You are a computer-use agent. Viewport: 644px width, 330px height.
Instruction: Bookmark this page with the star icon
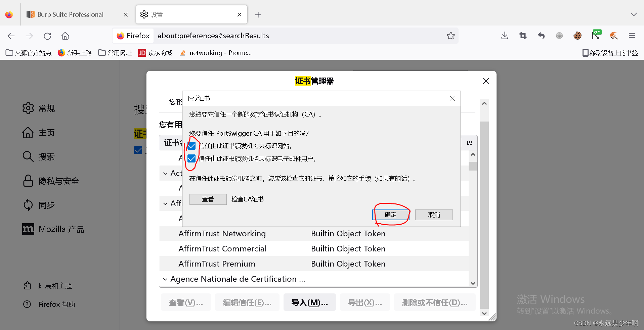(x=450, y=36)
